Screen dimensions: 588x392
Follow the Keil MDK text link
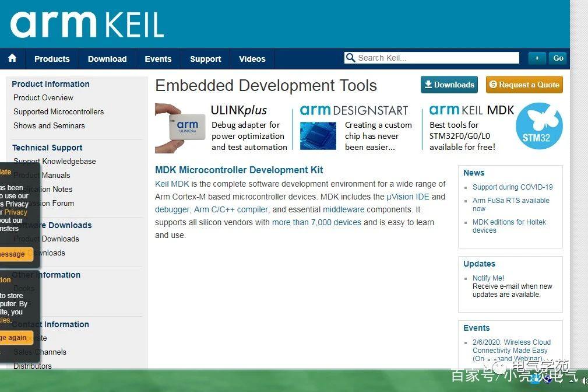point(172,184)
